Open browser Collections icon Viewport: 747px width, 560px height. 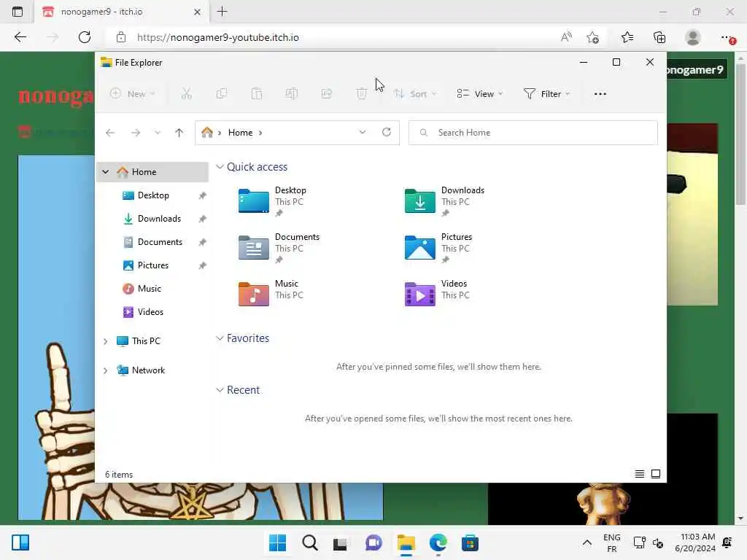(659, 37)
